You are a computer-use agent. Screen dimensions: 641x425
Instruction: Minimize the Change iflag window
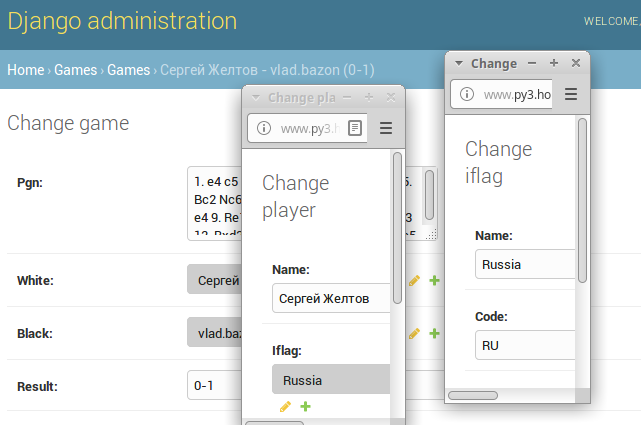[x=532, y=63]
